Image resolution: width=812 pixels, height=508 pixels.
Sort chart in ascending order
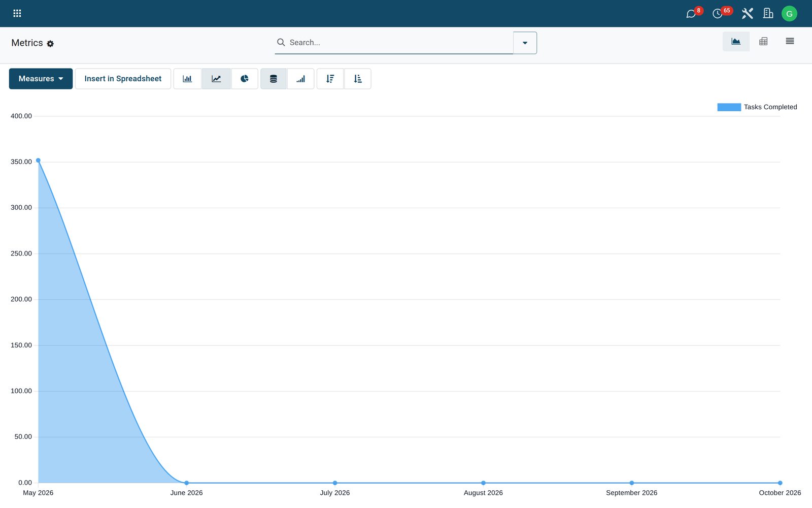point(358,79)
